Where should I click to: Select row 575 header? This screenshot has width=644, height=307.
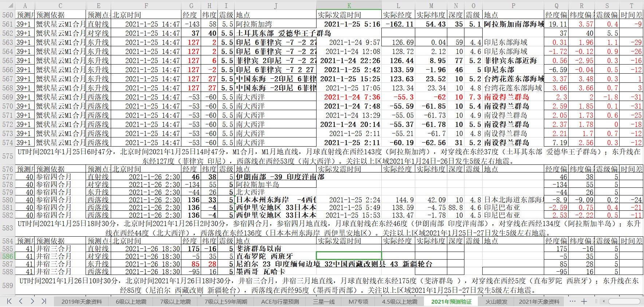click(x=7, y=156)
